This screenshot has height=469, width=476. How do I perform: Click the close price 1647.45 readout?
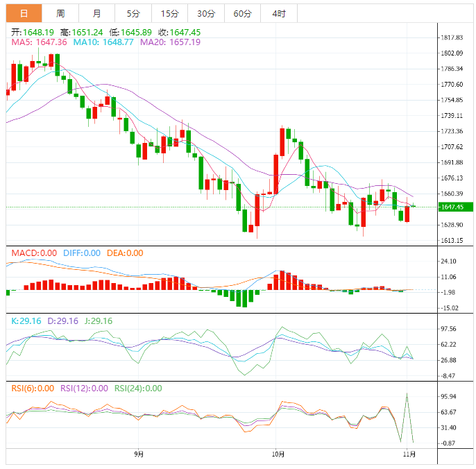(185, 32)
